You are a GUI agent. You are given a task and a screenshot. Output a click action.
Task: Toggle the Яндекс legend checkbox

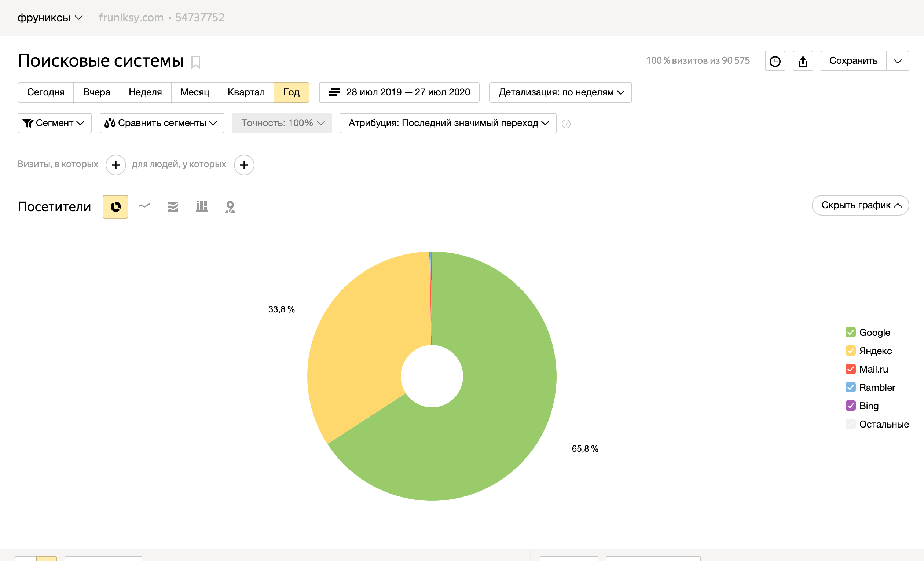(850, 351)
